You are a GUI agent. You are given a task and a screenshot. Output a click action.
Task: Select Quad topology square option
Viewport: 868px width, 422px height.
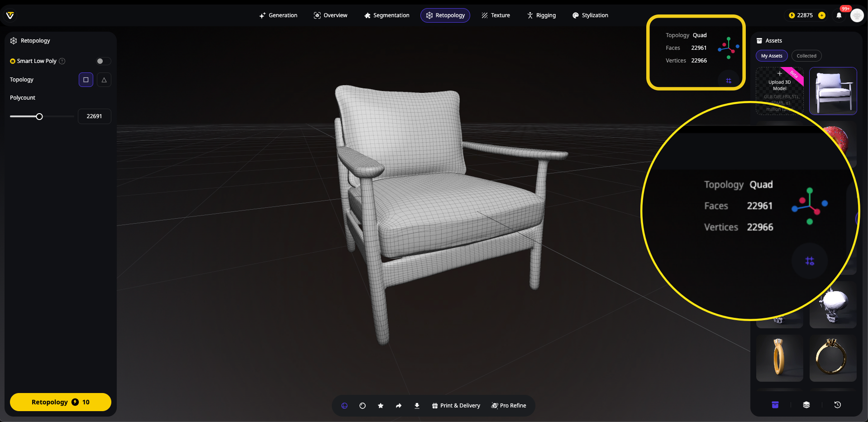(86, 80)
